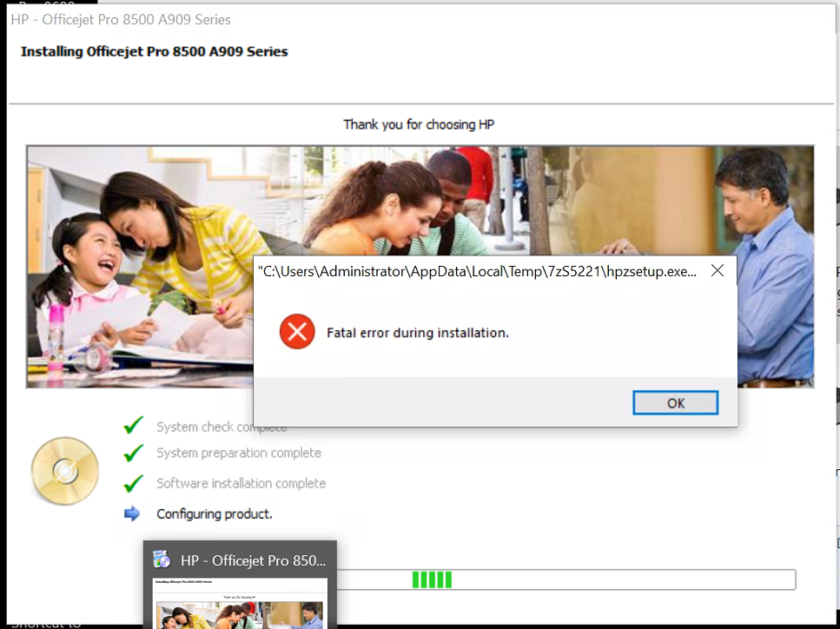Click the 'Installing Officejet Pro 8500 A909 Series' heading
This screenshot has width=840, height=629.
click(x=155, y=51)
